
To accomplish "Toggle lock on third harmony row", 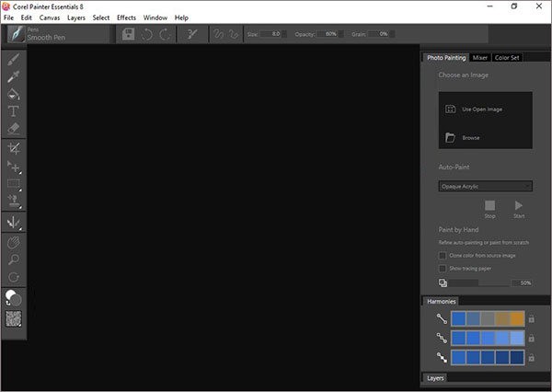I will [x=531, y=358].
